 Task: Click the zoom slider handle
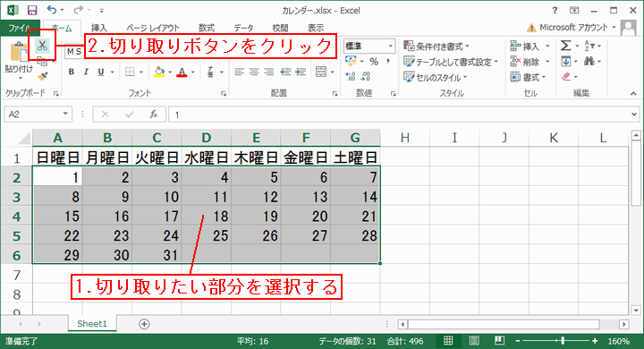563,341
